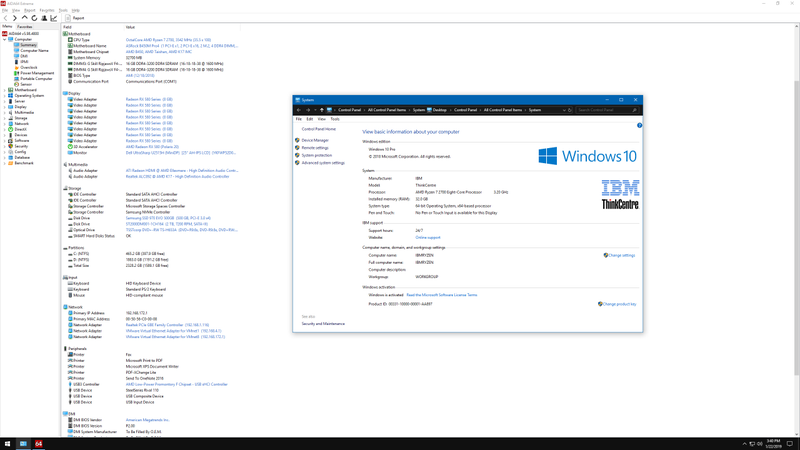The width and height of the screenshot is (800, 450).
Task: Click the Online support website link
Action: [428, 237]
